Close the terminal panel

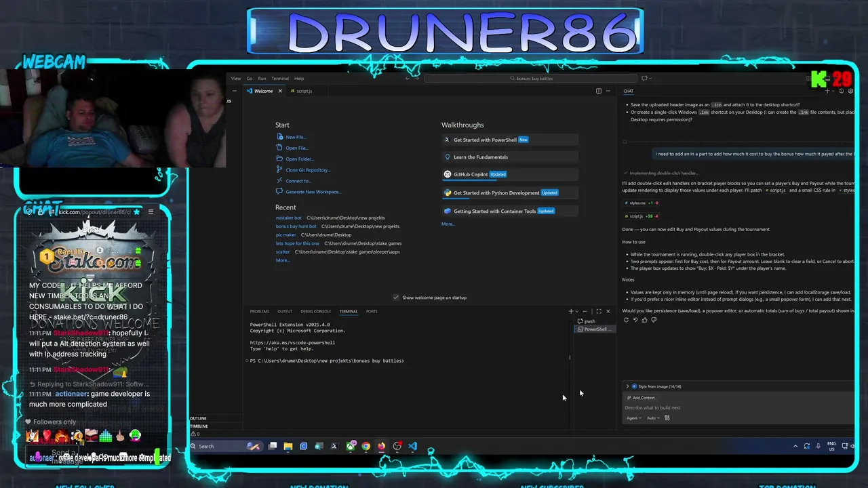pyautogui.click(x=608, y=311)
